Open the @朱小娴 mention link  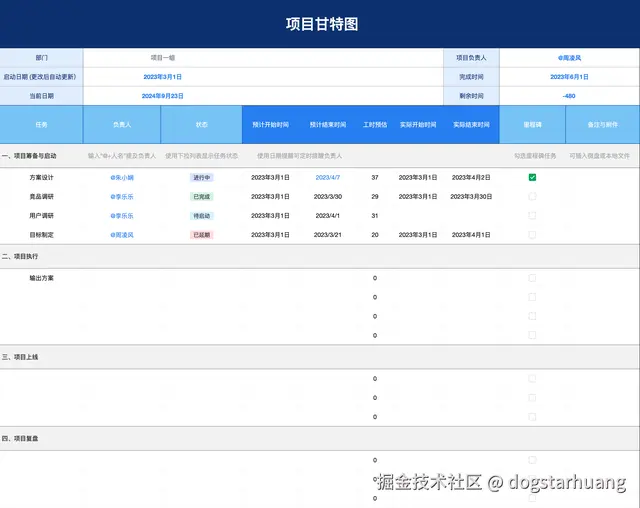pyautogui.click(x=122, y=177)
